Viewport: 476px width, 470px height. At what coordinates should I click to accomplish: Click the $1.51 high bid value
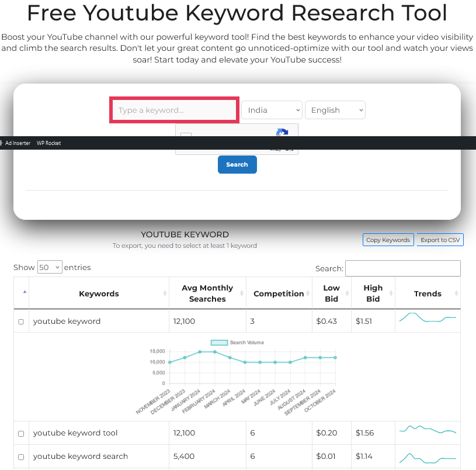(x=364, y=321)
